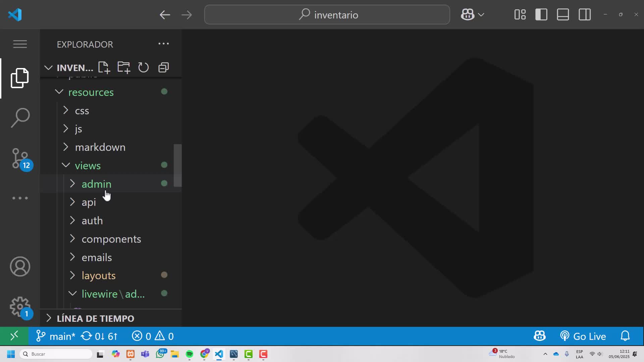The height and width of the screenshot is (362, 644).
Task: Expand the api folder
Action: point(111,202)
